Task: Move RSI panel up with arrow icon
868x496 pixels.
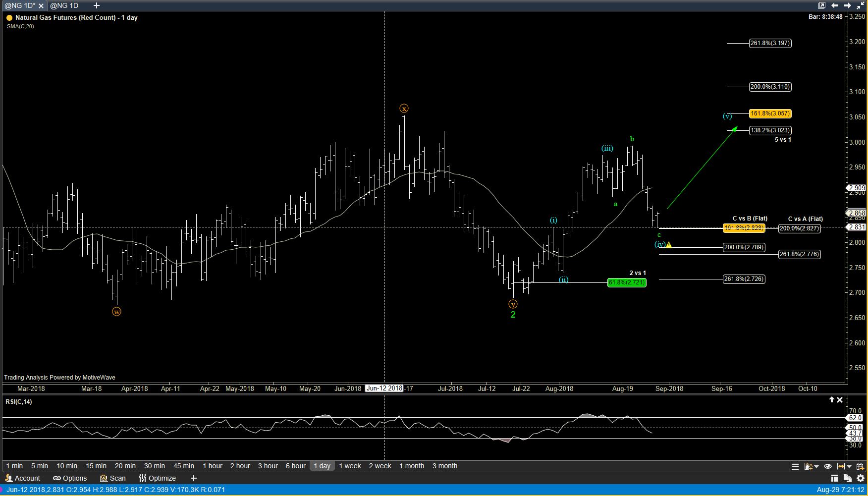Action: click(x=832, y=400)
